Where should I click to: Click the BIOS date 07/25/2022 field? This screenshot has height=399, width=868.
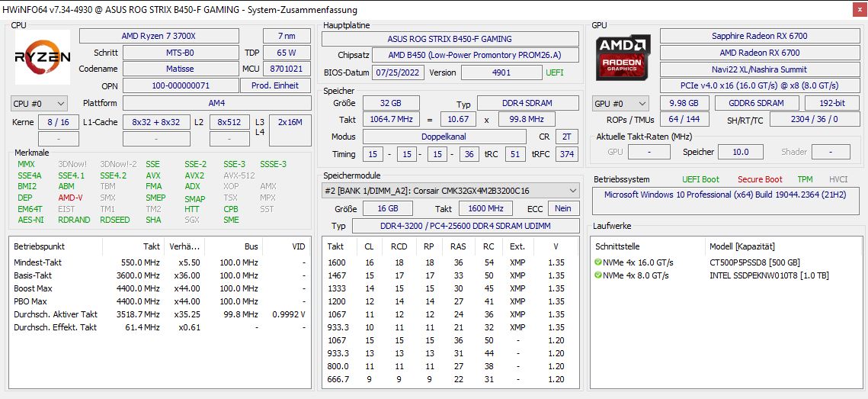(399, 72)
